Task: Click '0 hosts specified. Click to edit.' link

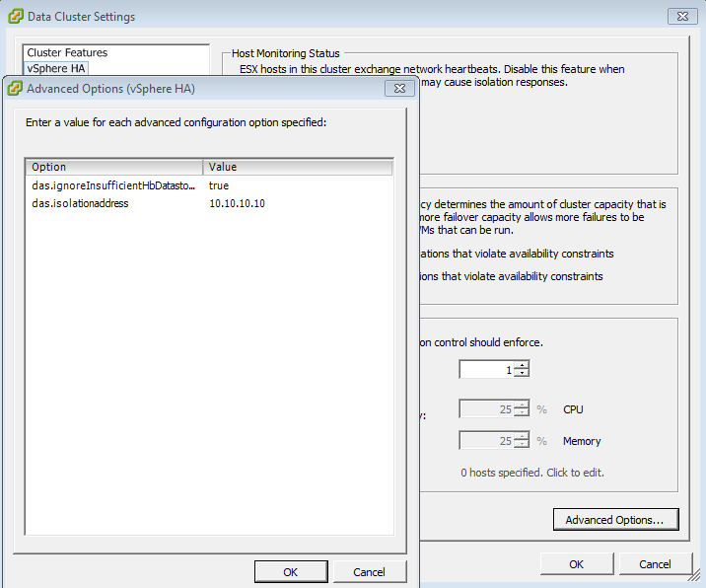Action: [x=532, y=473]
